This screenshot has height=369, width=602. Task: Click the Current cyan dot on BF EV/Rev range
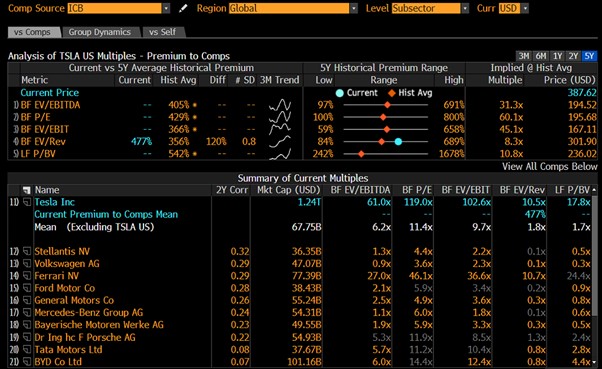click(398, 142)
